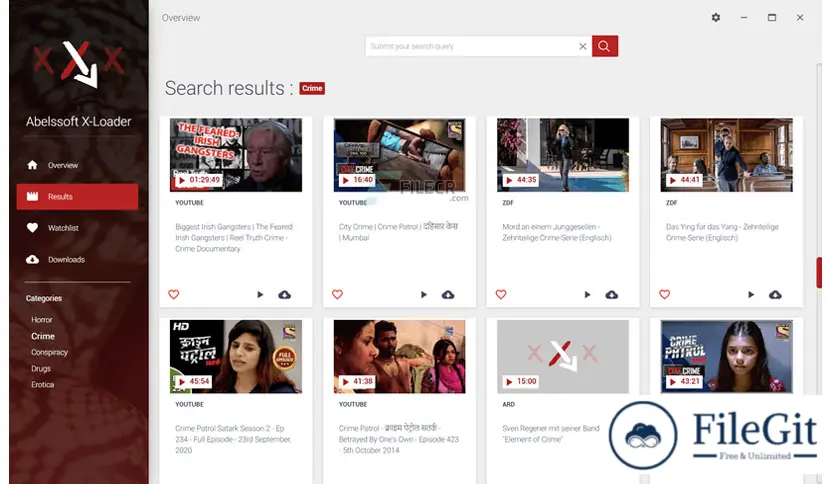836x484 pixels.
Task: Open the 41:38 Crime Patrol thumbnail
Action: [x=399, y=357]
